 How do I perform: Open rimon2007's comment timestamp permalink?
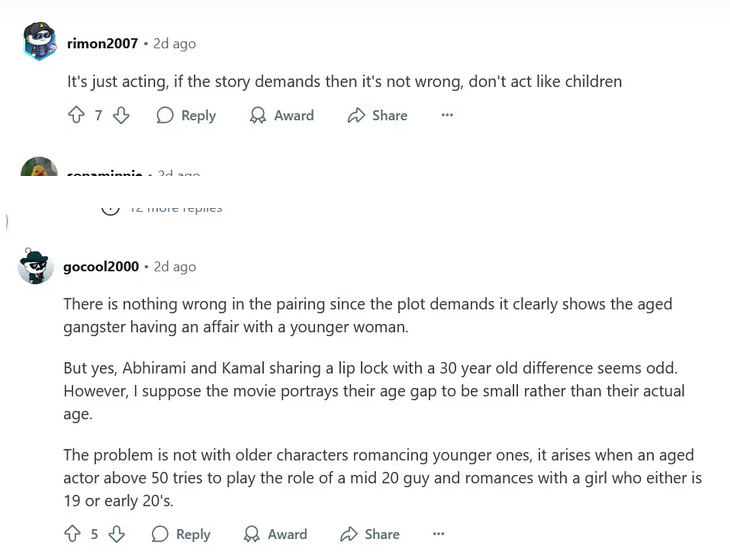point(175,44)
